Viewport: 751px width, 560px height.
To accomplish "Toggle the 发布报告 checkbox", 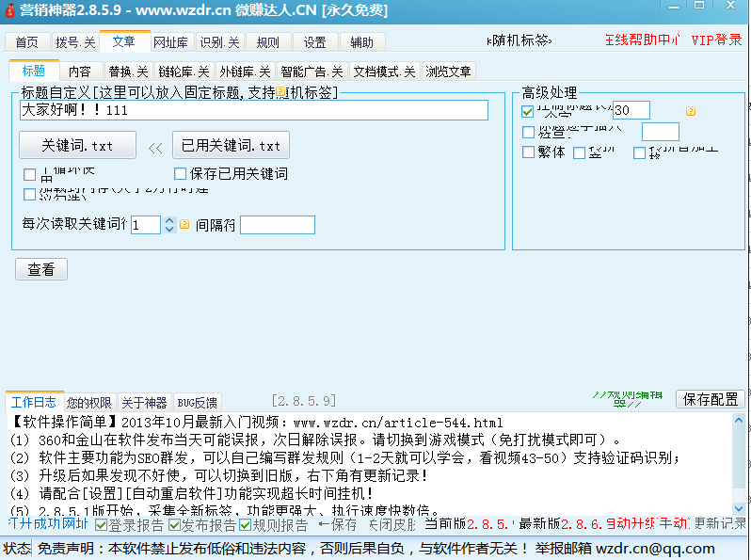I will [174, 525].
